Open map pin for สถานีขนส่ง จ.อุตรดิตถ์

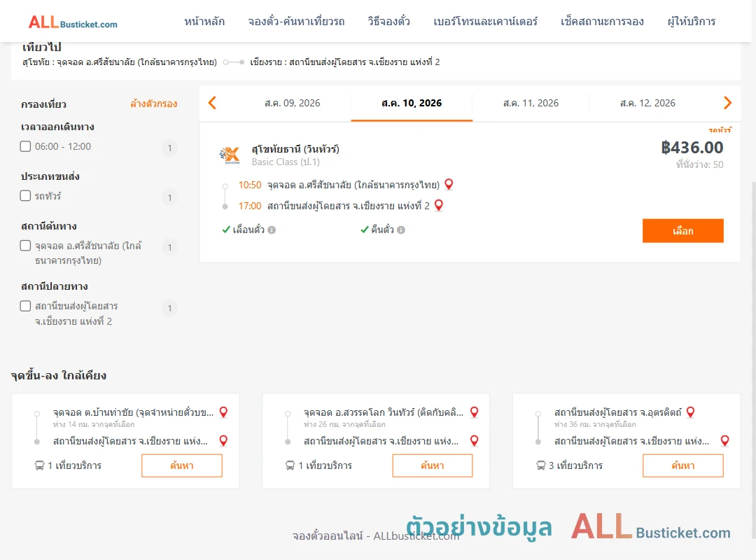click(x=690, y=412)
